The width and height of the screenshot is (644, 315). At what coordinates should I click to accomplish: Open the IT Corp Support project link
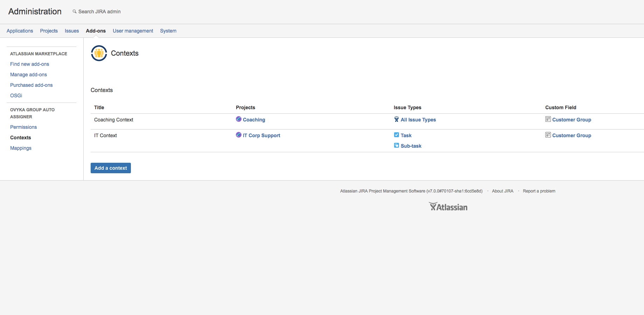coord(261,135)
